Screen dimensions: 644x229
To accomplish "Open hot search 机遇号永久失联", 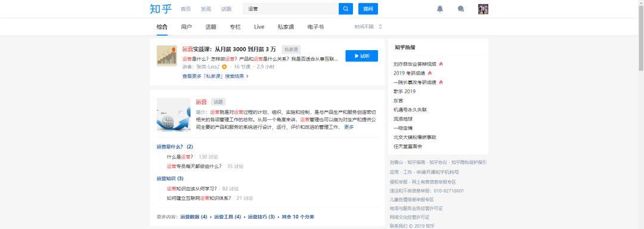I will point(410,110).
